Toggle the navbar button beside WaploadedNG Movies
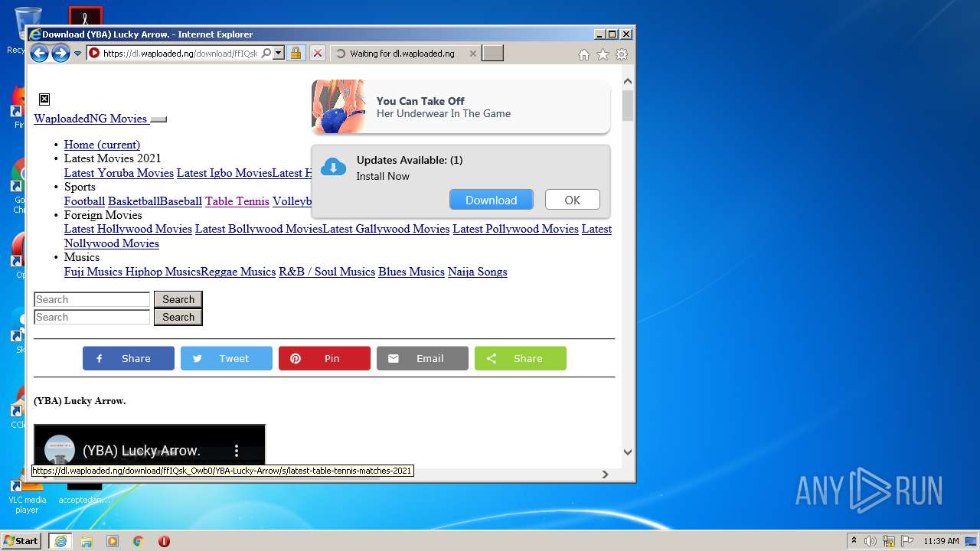 [158, 119]
